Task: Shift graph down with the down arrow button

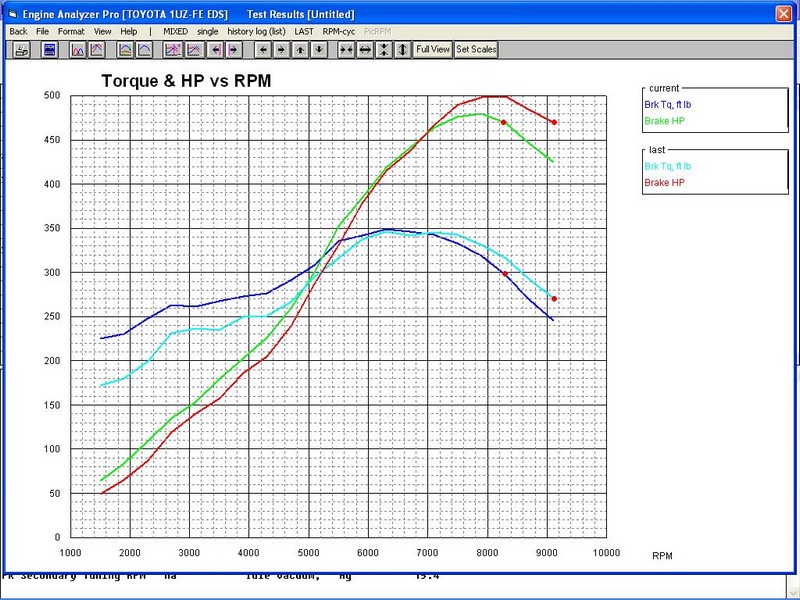Action: click(x=319, y=49)
